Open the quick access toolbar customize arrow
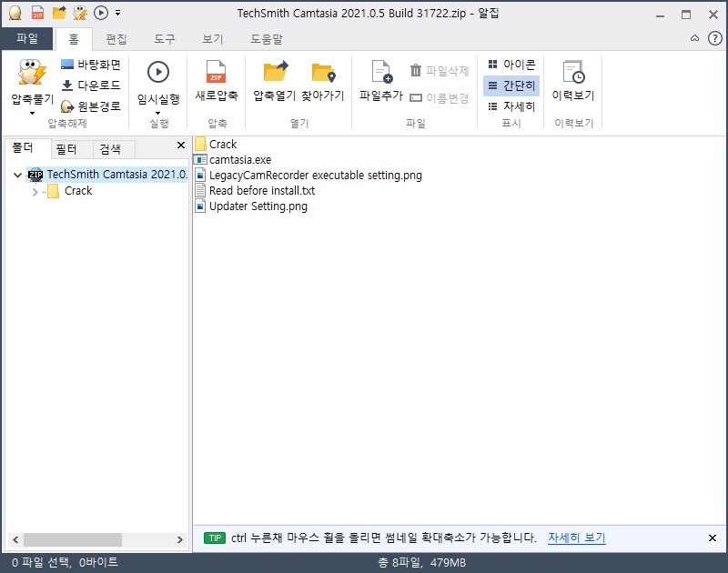The height and width of the screenshot is (573, 728). [x=118, y=13]
